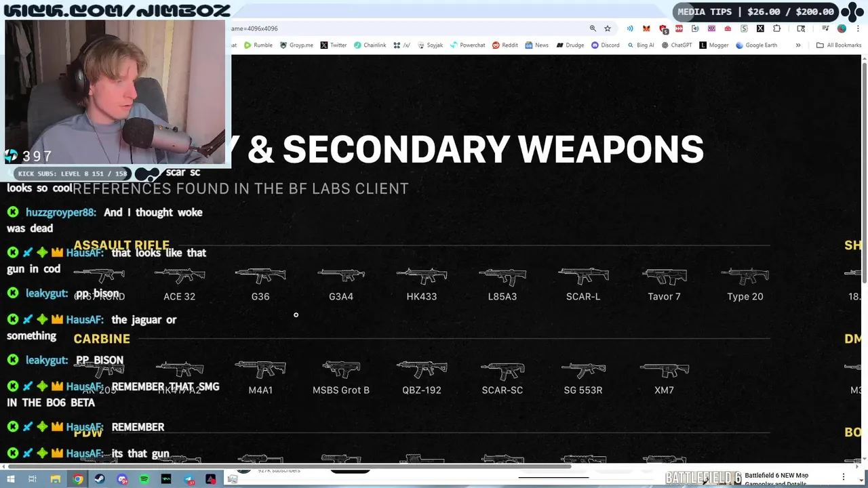Click the Tavor 7 rifle icon
The width and height of the screenshot is (868, 488).
pos(664,276)
